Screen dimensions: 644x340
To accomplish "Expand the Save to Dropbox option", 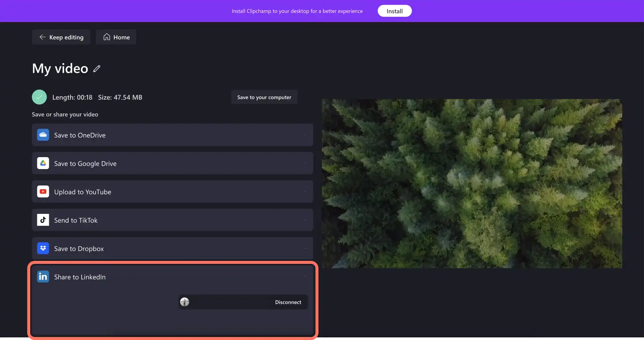I will [172, 248].
